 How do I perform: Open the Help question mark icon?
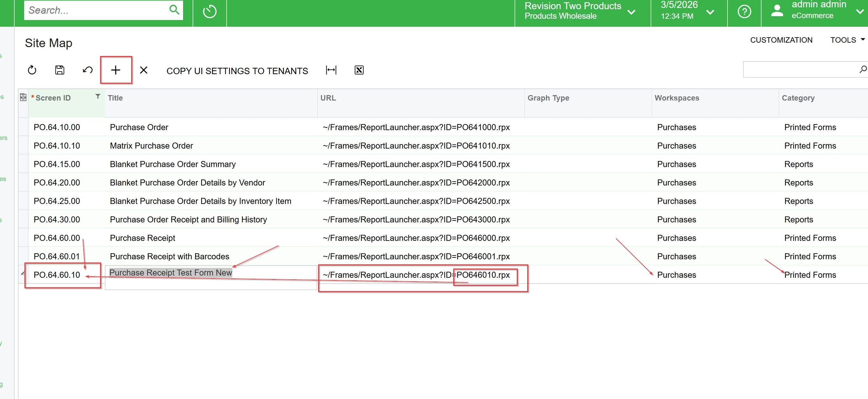744,12
